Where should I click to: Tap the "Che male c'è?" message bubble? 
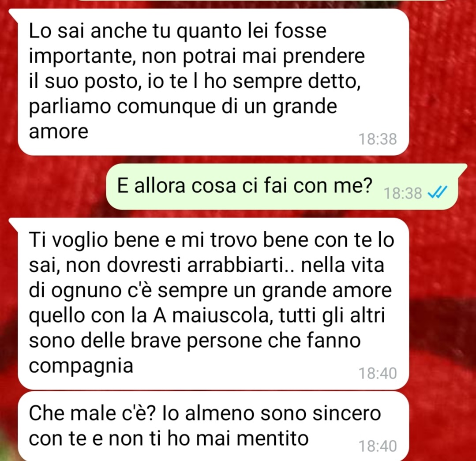tap(213, 426)
